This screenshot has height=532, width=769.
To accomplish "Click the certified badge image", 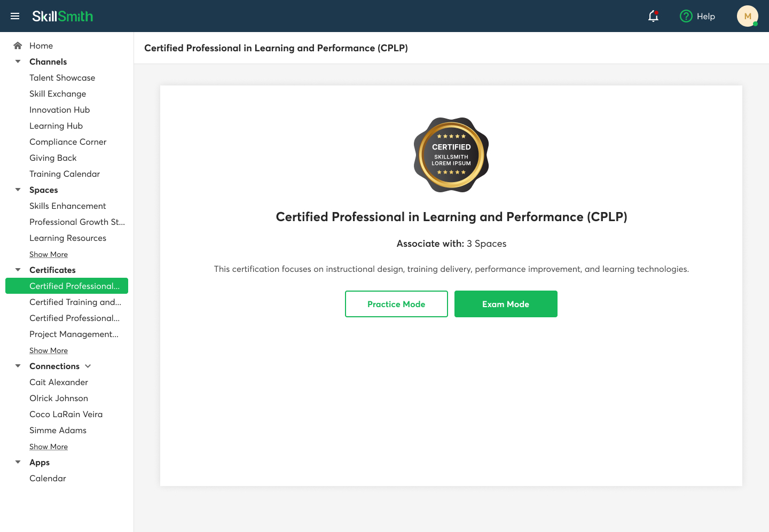I will click(x=451, y=155).
